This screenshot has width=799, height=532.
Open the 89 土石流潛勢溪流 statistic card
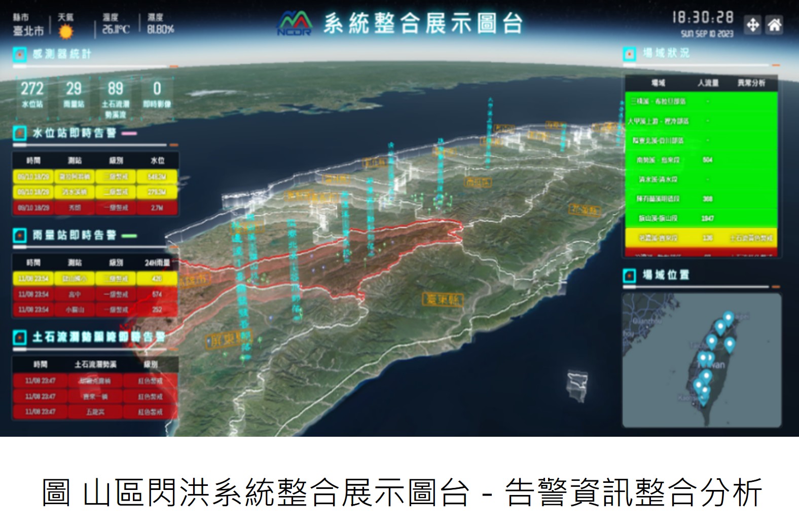tap(116, 99)
